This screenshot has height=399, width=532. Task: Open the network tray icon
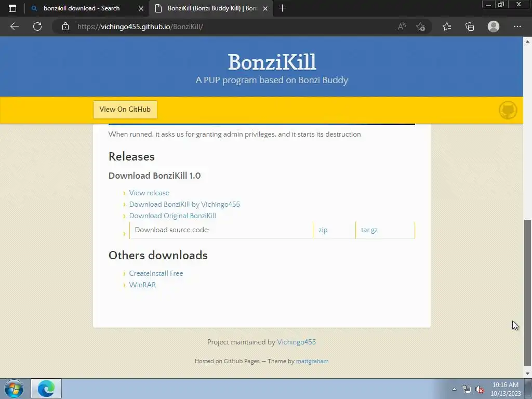click(467, 390)
